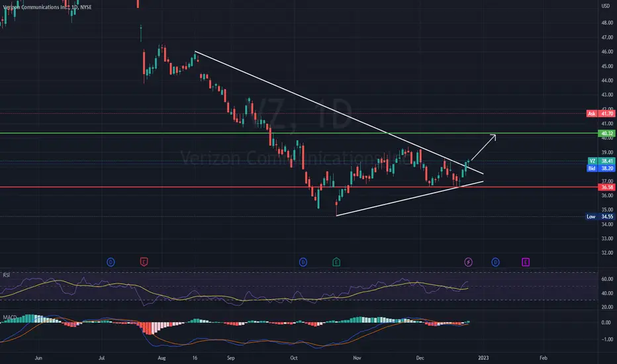This screenshot has width=617, height=364.
Task: Open the red earnings marker near August
Action: (x=144, y=262)
